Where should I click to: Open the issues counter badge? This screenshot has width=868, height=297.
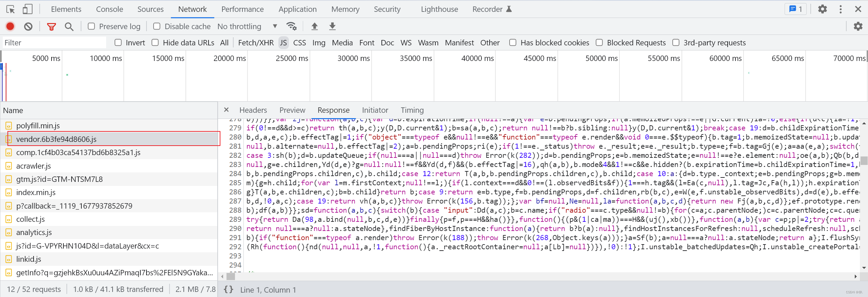(x=795, y=9)
